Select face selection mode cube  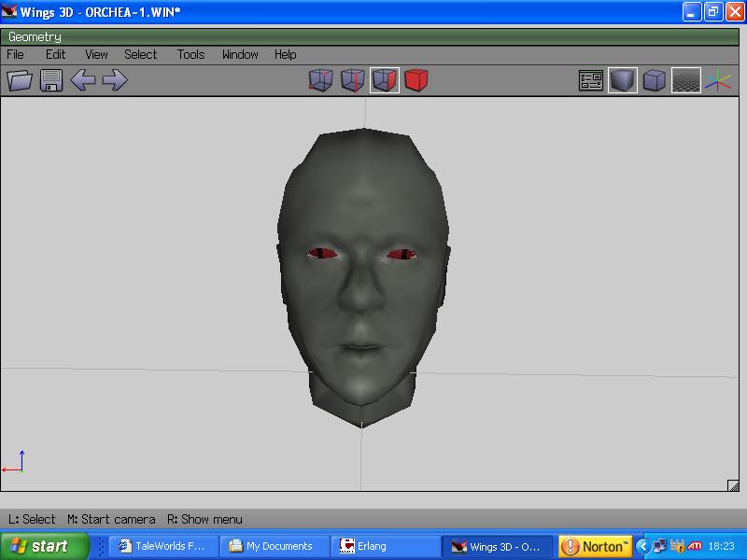(x=384, y=81)
